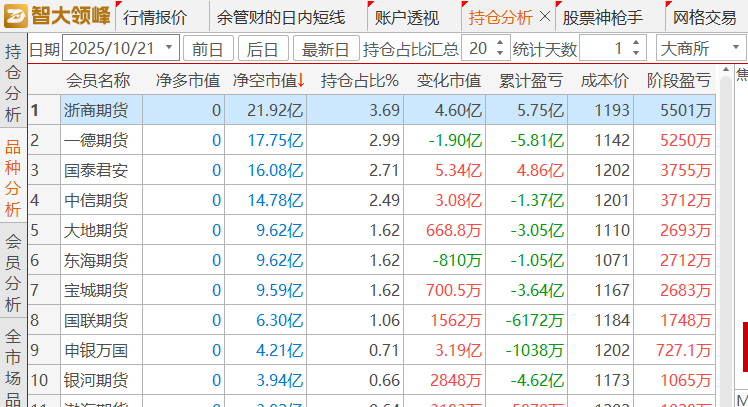
Task: Select the 持仓分析 side tab
Action: (13, 82)
